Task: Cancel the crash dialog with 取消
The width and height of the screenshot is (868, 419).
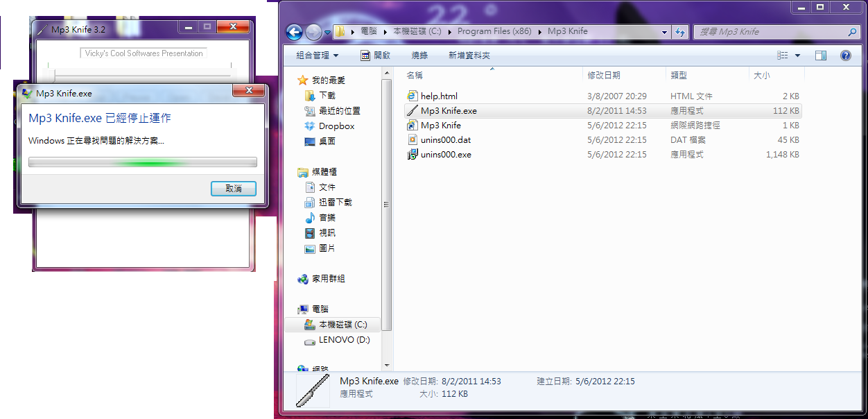Action: [234, 189]
